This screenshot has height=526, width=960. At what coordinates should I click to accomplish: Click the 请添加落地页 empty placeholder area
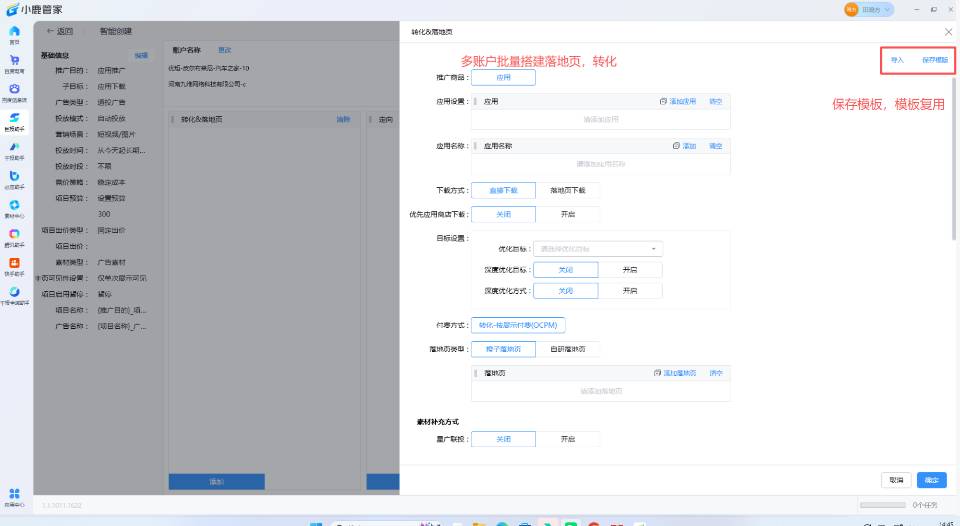pos(601,391)
